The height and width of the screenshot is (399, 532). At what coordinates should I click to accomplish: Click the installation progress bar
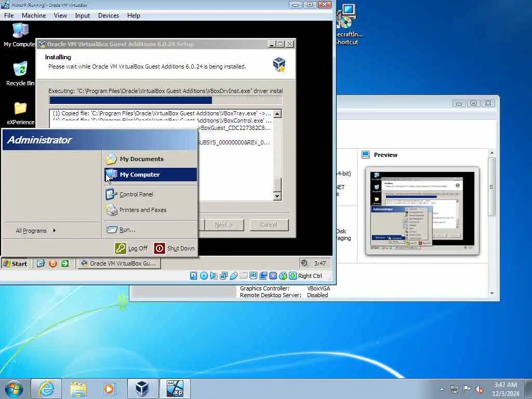point(166,100)
